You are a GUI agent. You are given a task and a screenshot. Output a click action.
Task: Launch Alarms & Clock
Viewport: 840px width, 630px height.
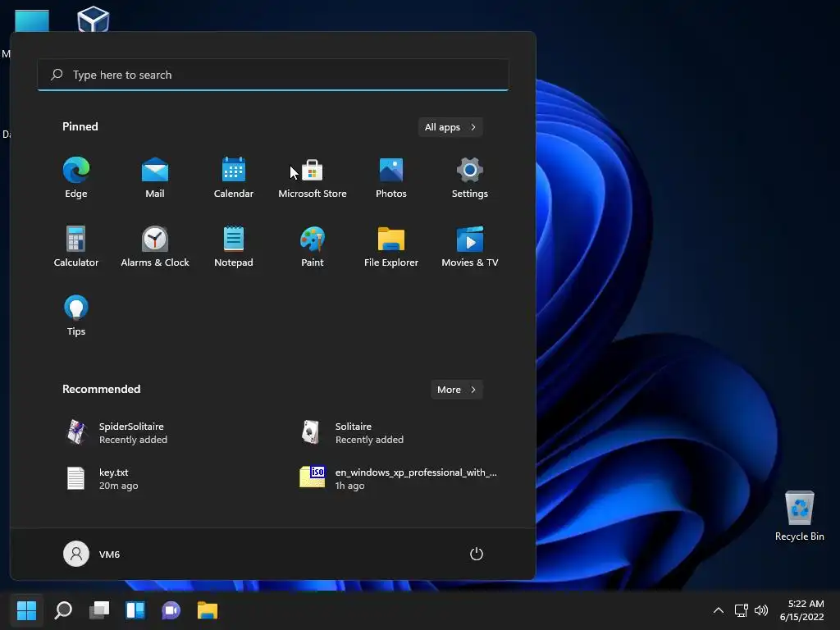155,247
